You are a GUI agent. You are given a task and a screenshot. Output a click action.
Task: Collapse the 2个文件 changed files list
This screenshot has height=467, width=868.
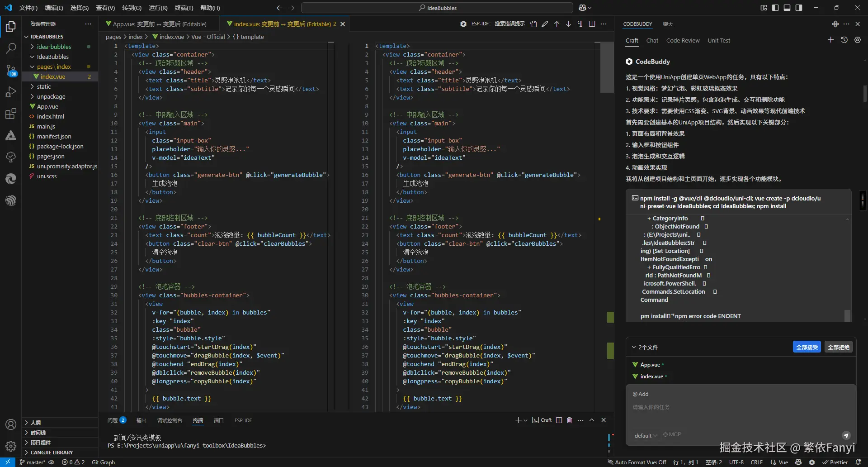coord(634,347)
